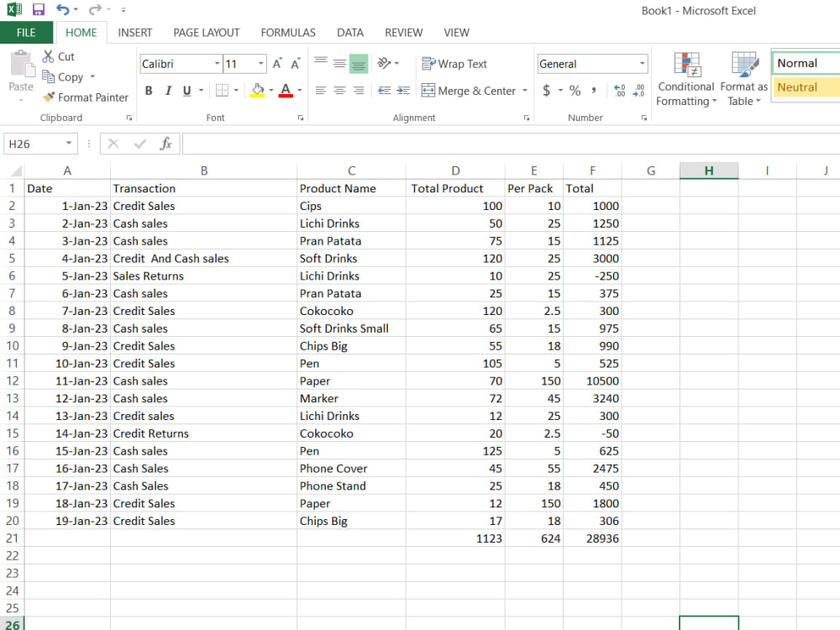The width and height of the screenshot is (840, 630).
Task: Center text horizontally
Action: point(339,91)
